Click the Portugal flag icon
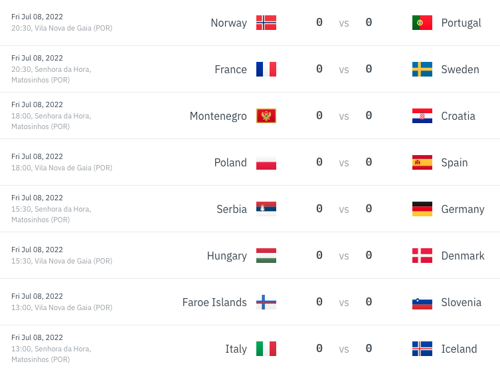 click(x=422, y=23)
